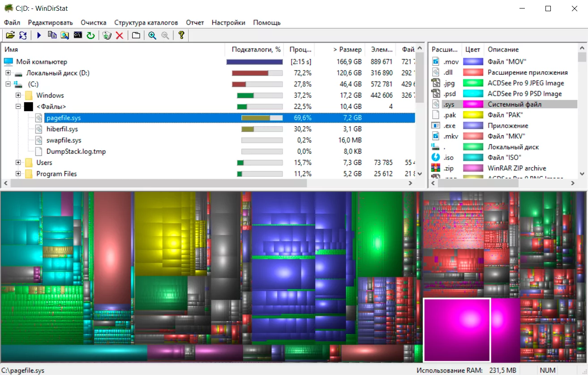Screen dimensions: 588x375
Task: Open the Редактировать menu
Action: tap(50, 22)
